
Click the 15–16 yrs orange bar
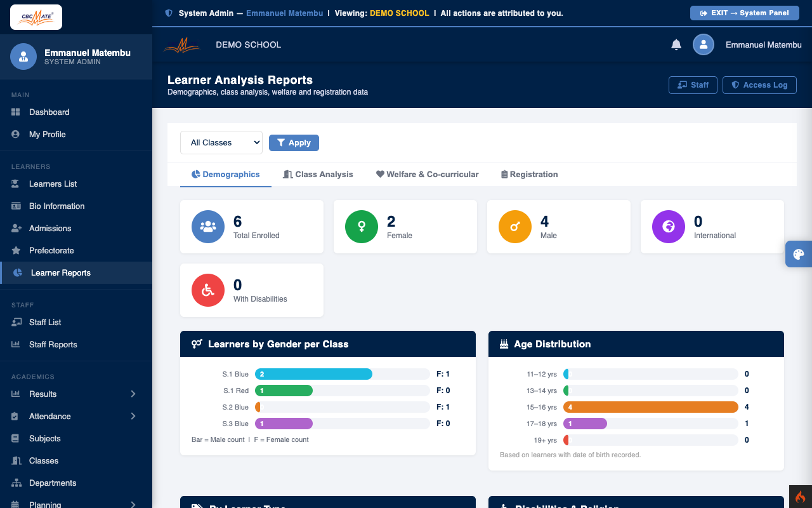click(651, 407)
